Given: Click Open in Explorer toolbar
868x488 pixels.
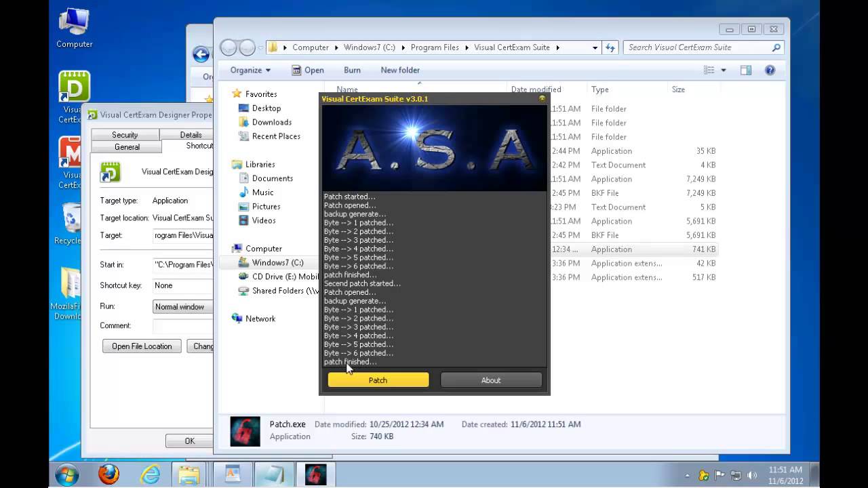Looking at the screenshot, I should 308,70.
